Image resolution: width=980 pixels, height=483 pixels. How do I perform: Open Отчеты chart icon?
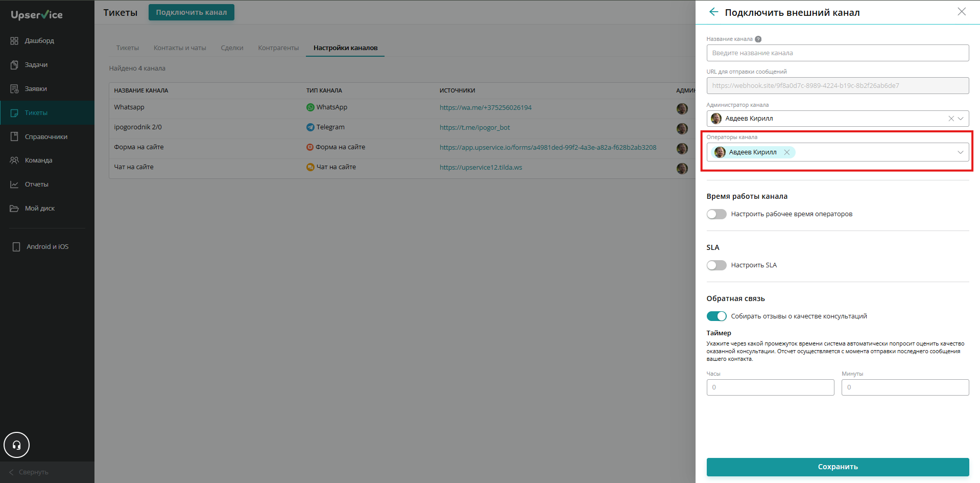(14, 185)
